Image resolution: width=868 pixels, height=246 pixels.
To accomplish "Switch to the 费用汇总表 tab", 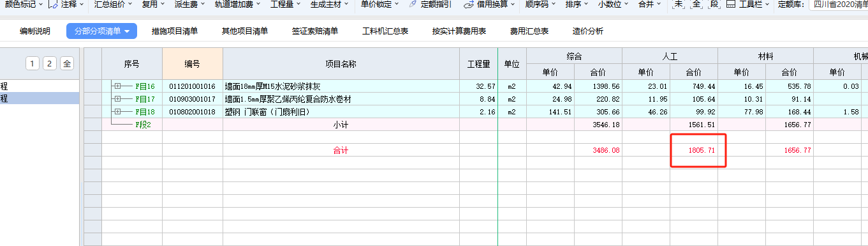I will [x=529, y=31].
